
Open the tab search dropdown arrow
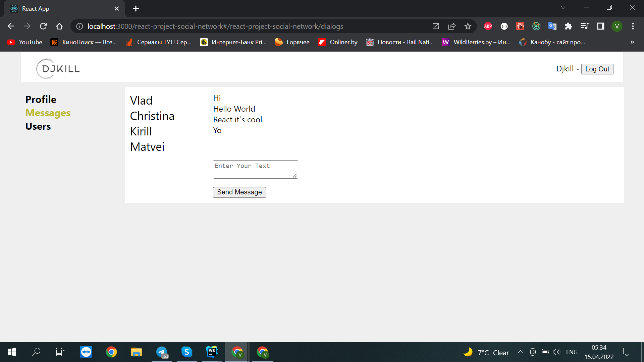click(x=563, y=7)
